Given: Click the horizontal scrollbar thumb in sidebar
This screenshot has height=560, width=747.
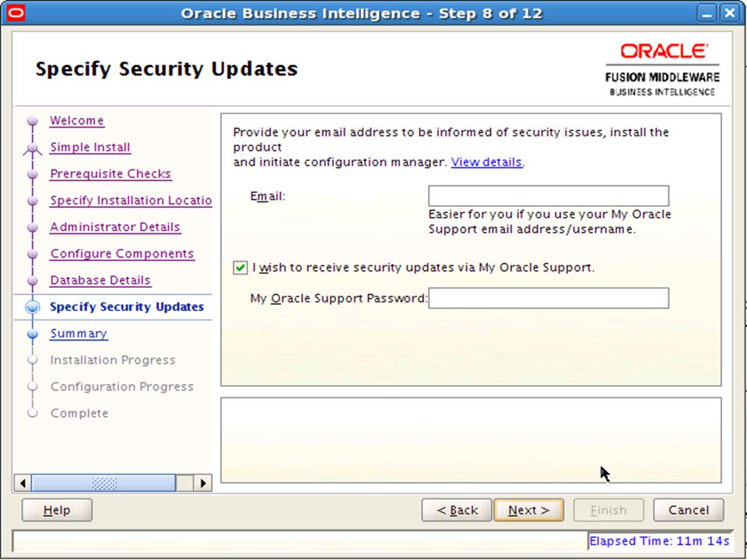Looking at the screenshot, I should click(x=103, y=483).
